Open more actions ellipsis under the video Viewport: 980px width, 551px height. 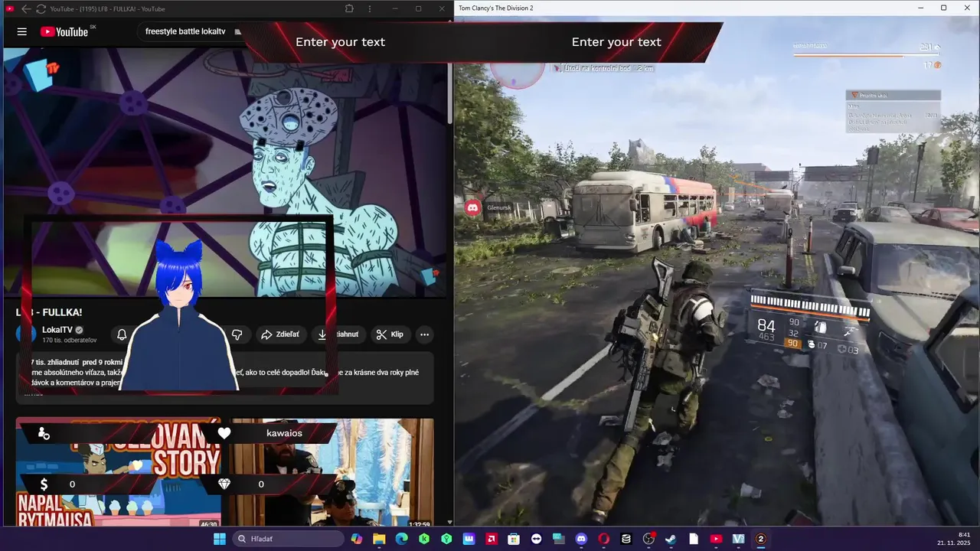[x=424, y=334]
